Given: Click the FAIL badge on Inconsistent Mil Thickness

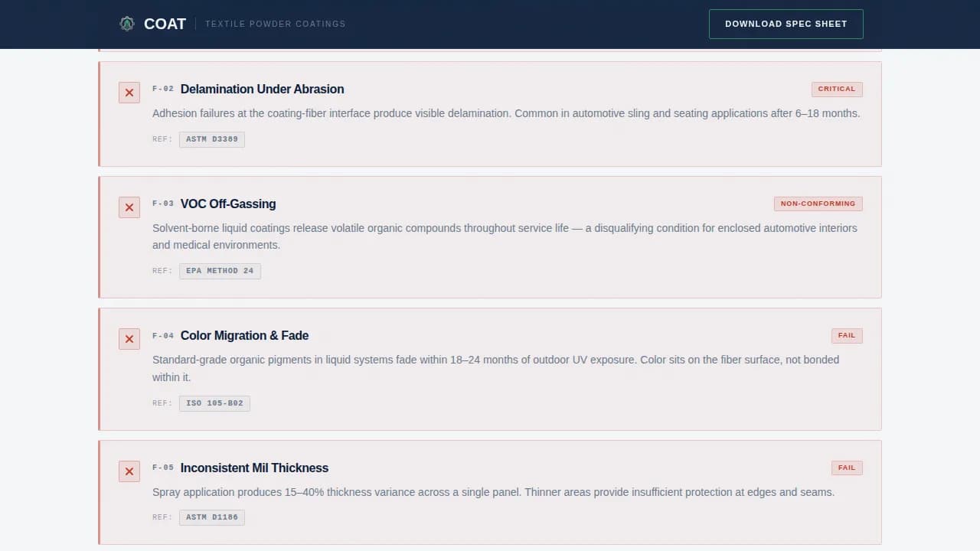Looking at the screenshot, I should tap(846, 468).
